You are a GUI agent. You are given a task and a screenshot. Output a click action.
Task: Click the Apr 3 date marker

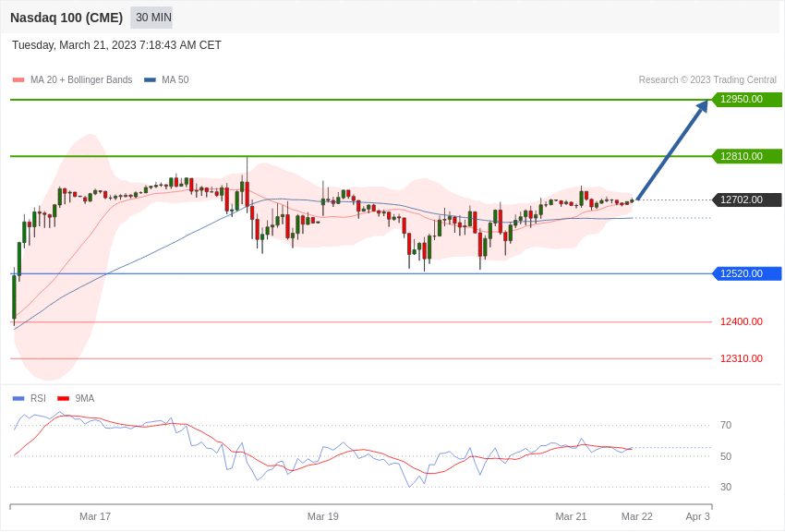click(698, 516)
